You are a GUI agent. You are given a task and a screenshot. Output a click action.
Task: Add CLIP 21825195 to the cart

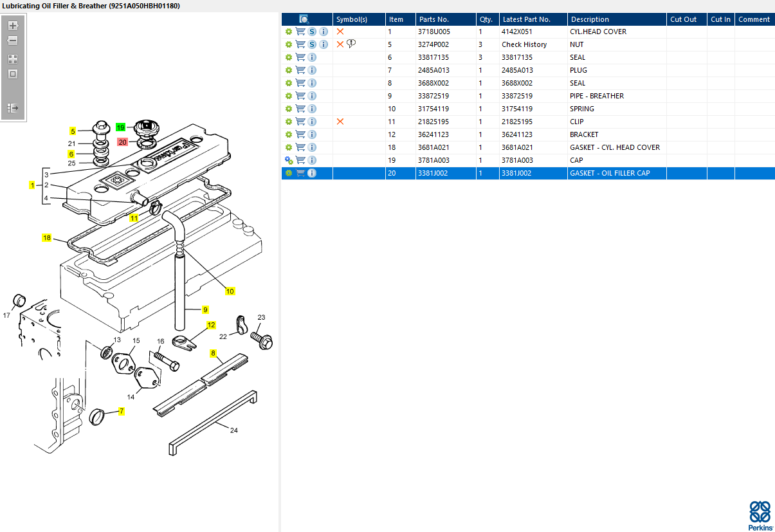[300, 122]
